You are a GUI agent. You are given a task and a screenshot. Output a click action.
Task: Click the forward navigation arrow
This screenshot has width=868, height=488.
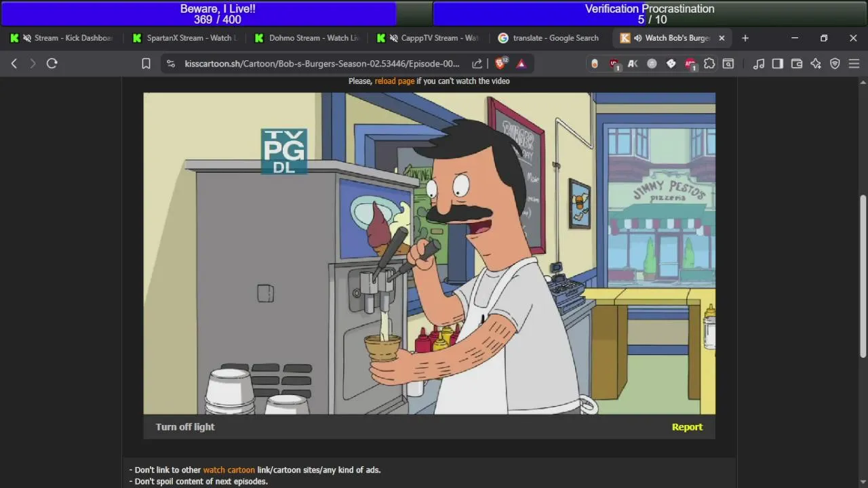pyautogui.click(x=33, y=64)
